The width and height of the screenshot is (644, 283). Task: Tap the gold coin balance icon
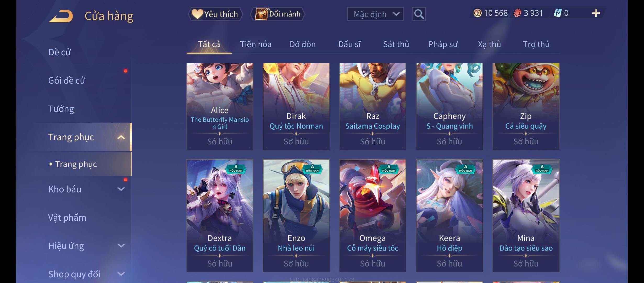477,13
